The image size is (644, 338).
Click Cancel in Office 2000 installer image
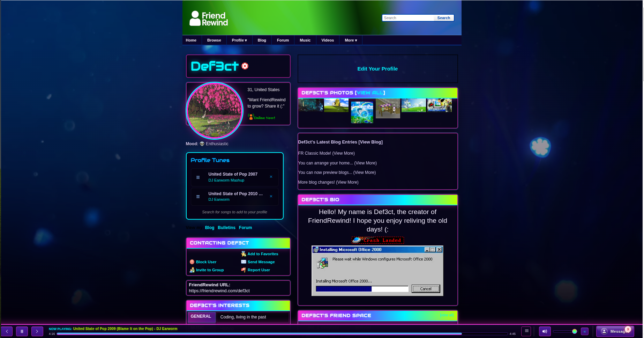426,289
